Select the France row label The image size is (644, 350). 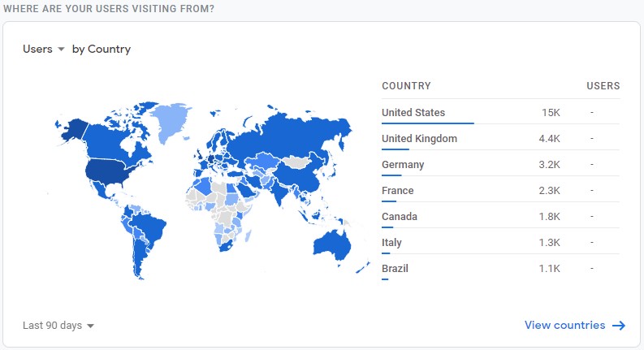(x=398, y=190)
